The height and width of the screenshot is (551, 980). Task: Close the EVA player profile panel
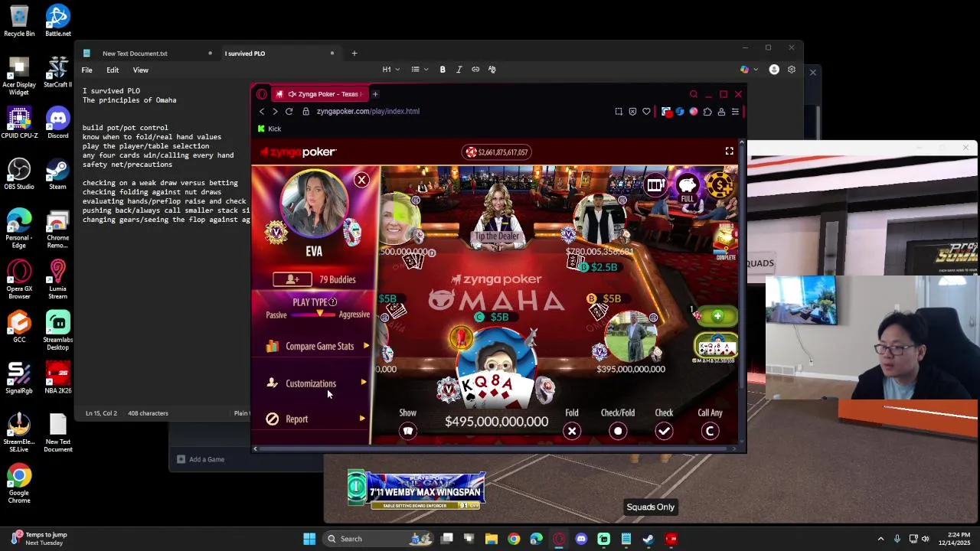(361, 180)
